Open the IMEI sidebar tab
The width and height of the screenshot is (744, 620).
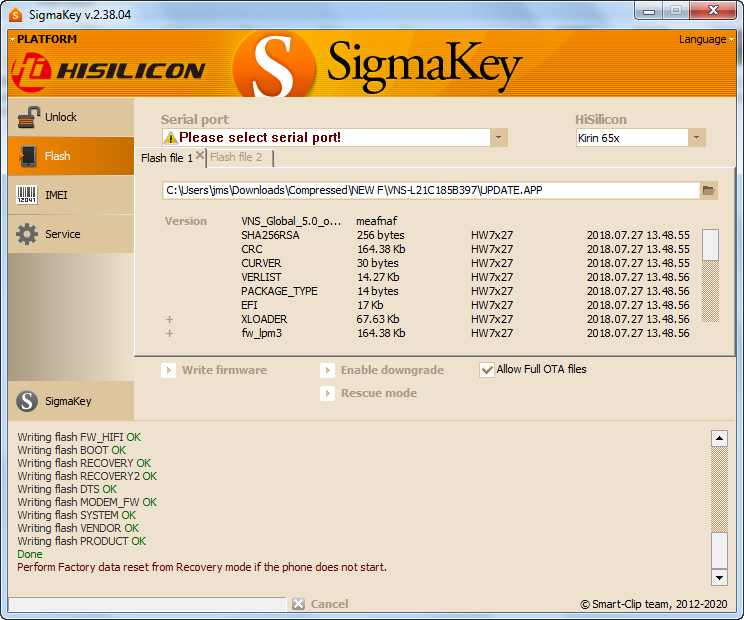point(71,195)
